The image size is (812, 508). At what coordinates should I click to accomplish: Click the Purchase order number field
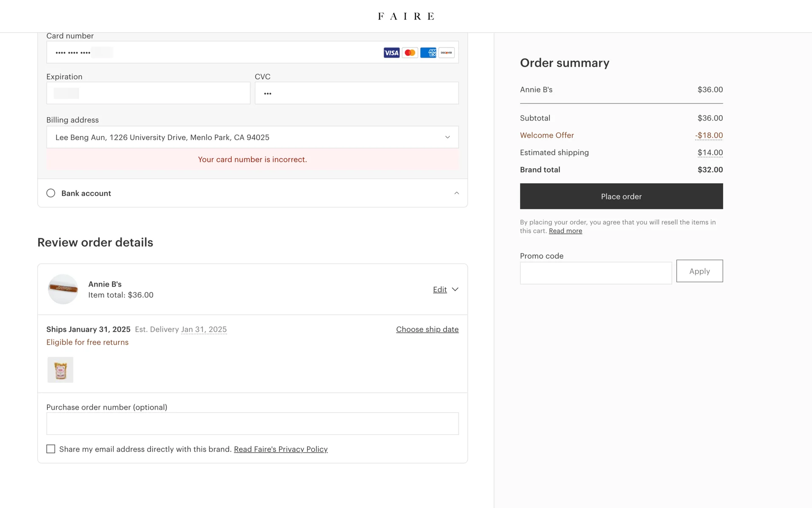(x=252, y=423)
